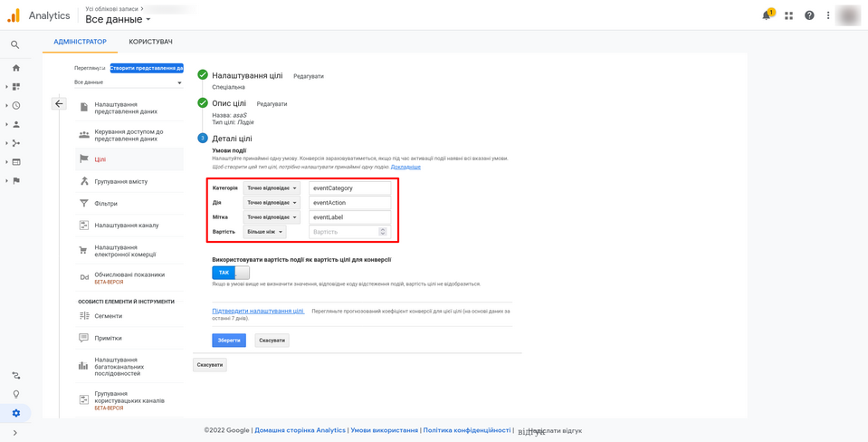Expand the left sidebar with bottom chevron

click(15, 433)
